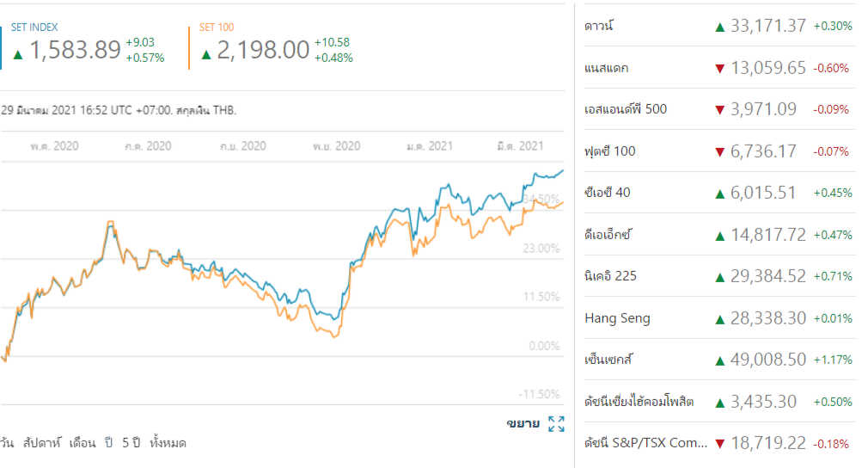Click the green up arrow in เซ็นเซกส์ row
Viewport: 868px width, 474px height.
pyautogui.click(x=720, y=360)
